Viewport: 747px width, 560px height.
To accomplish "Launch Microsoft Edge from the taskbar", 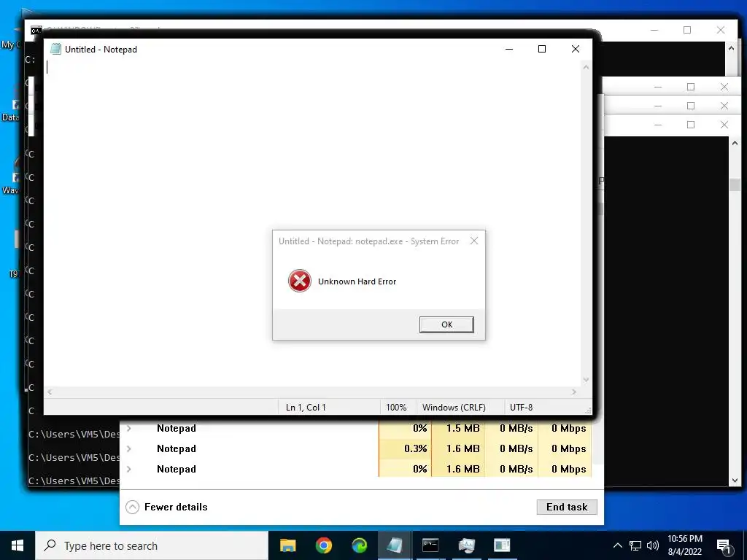I will pyautogui.click(x=359, y=545).
